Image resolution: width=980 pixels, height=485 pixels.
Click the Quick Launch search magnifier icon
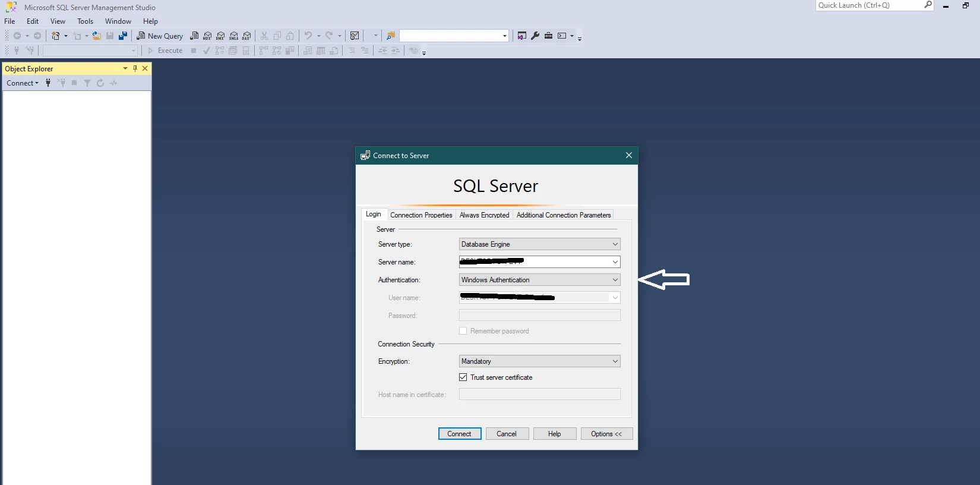[x=928, y=5]
